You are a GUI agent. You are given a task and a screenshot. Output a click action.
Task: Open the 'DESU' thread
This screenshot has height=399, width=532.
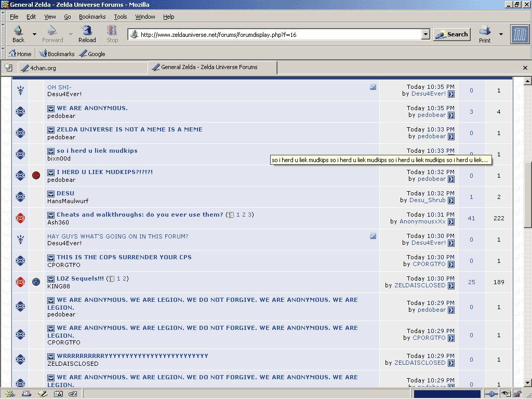point(65,193)
